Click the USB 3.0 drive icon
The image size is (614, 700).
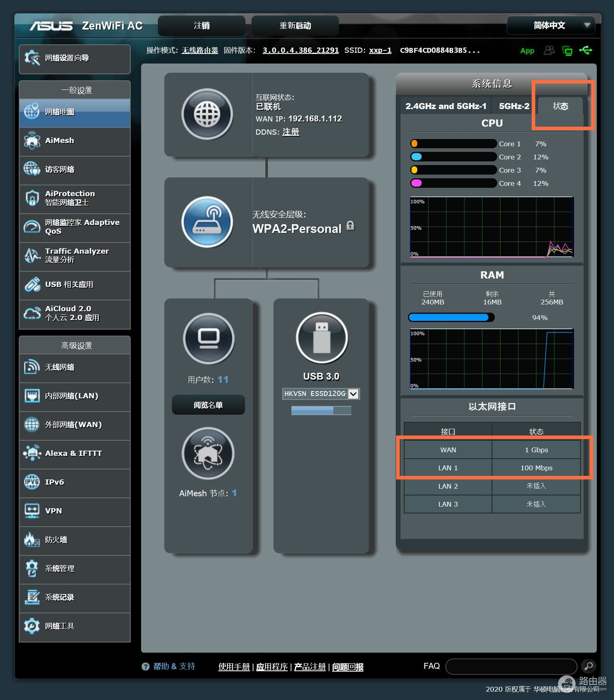pos(321,338)
